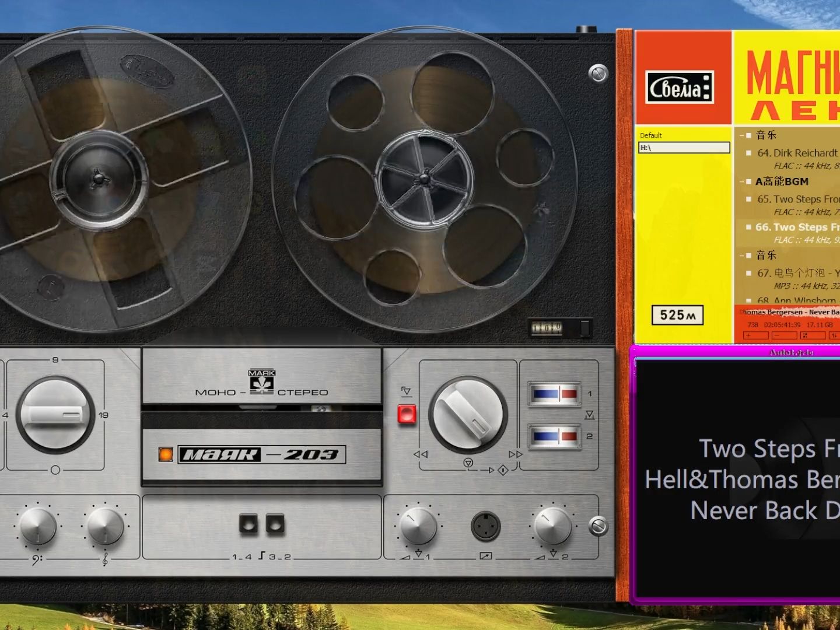The height and width of the screenshot is (630, 840).
Task: Click the 525м tape length label
Action: (677, 315)
